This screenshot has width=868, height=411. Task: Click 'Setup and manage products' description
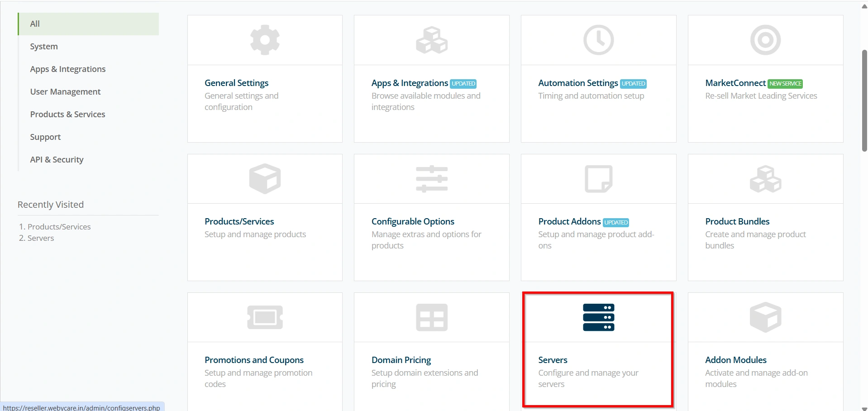tap(255, 234)
